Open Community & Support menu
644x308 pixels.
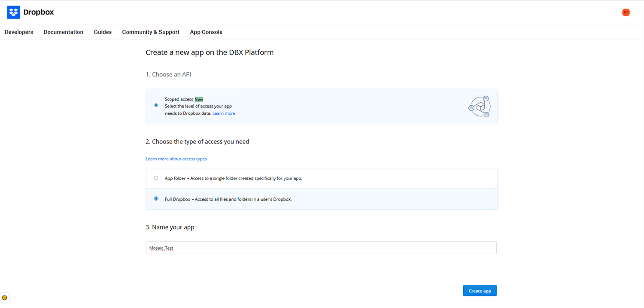click(x=151, y=32)
